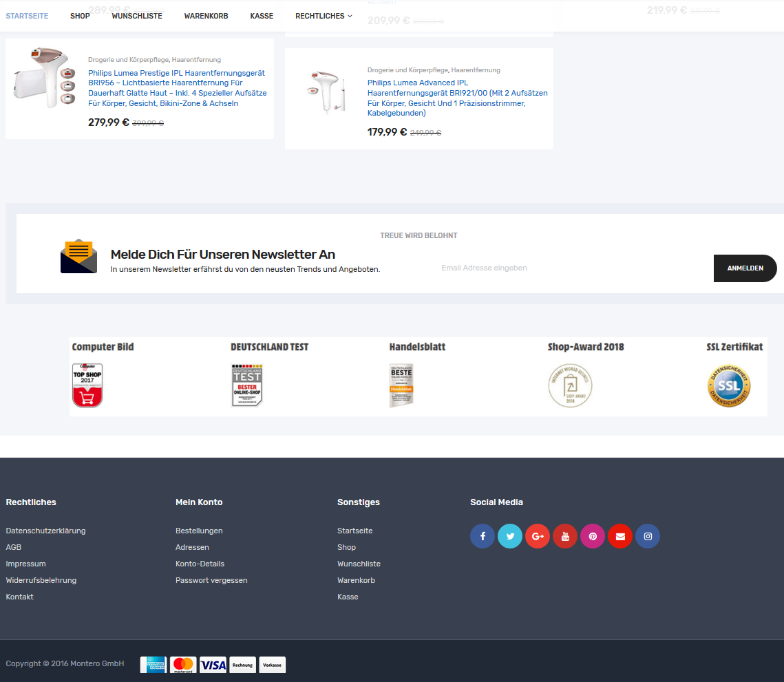
Task: Click the Lumea Prestige BRI956 product thumbnail
Action: point(45,78)
